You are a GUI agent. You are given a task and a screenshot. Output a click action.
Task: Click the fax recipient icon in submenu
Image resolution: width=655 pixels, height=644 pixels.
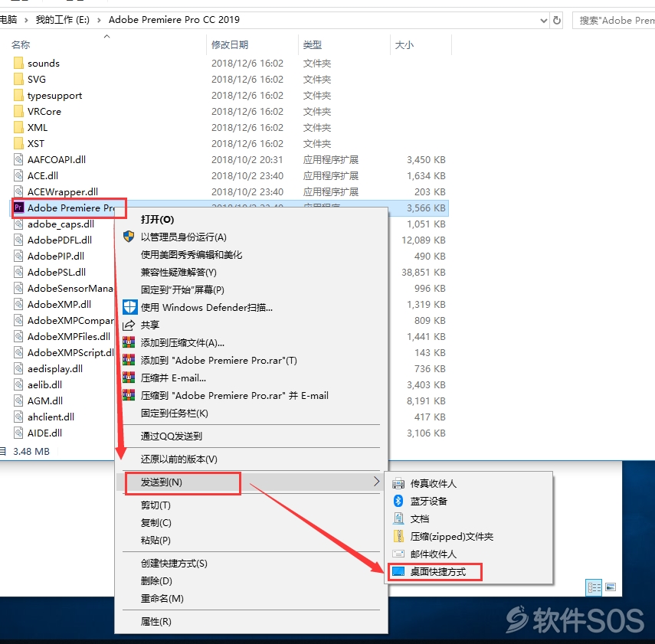click(x=398, y=483)
